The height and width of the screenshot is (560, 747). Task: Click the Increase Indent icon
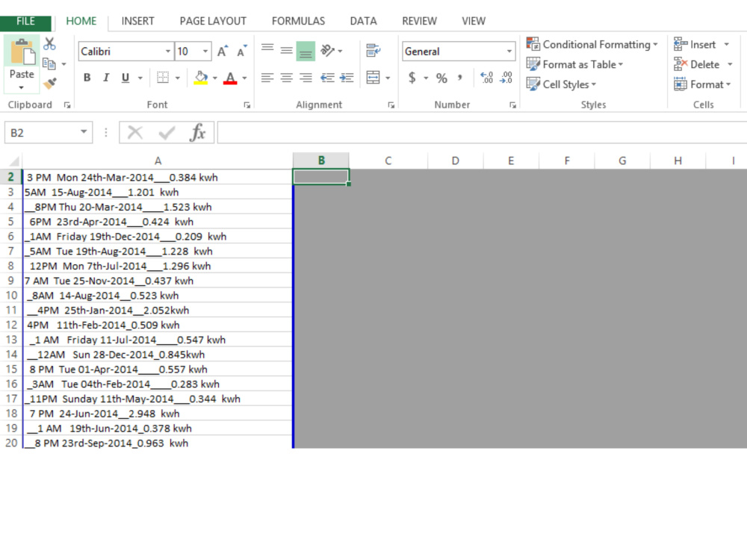347,78
